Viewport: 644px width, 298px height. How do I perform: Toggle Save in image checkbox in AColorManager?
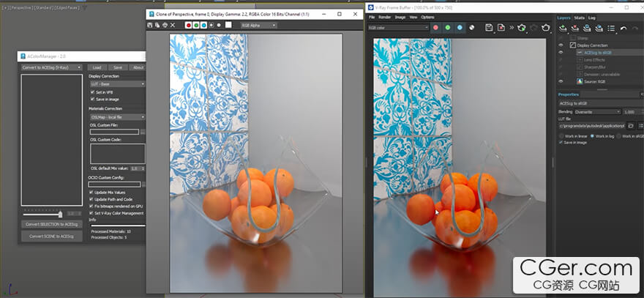[92, 99]
